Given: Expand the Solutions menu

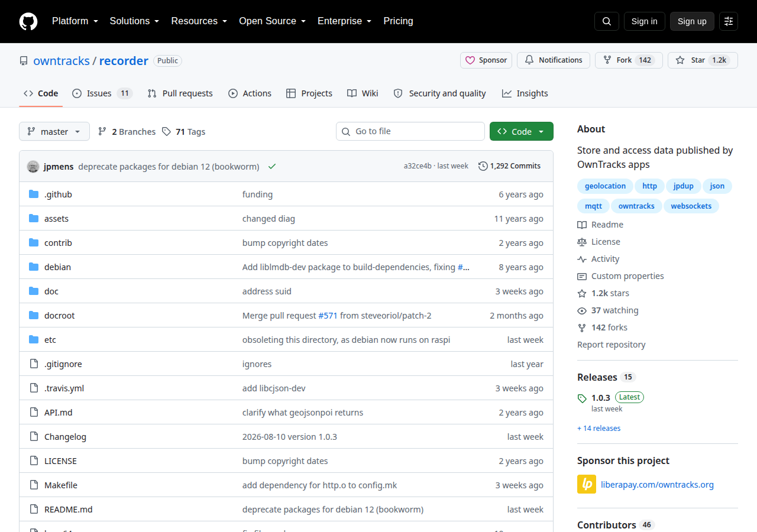Looking at the screenshot, I should click(134, 21).
